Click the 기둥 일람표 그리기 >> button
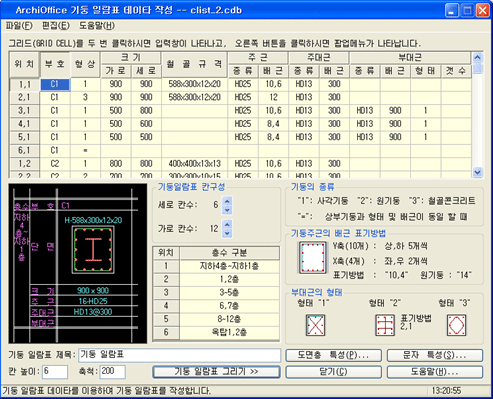This screenshot has height=399, width=493. pos(216,372)
